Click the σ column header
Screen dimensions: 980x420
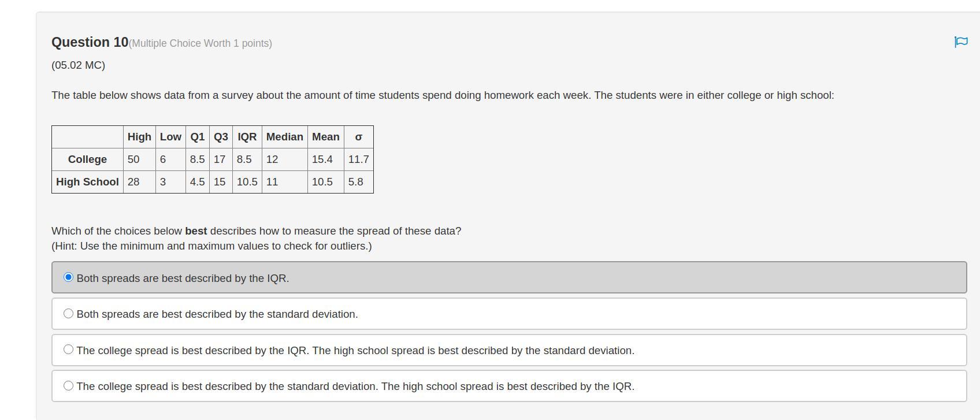(359, 137)
